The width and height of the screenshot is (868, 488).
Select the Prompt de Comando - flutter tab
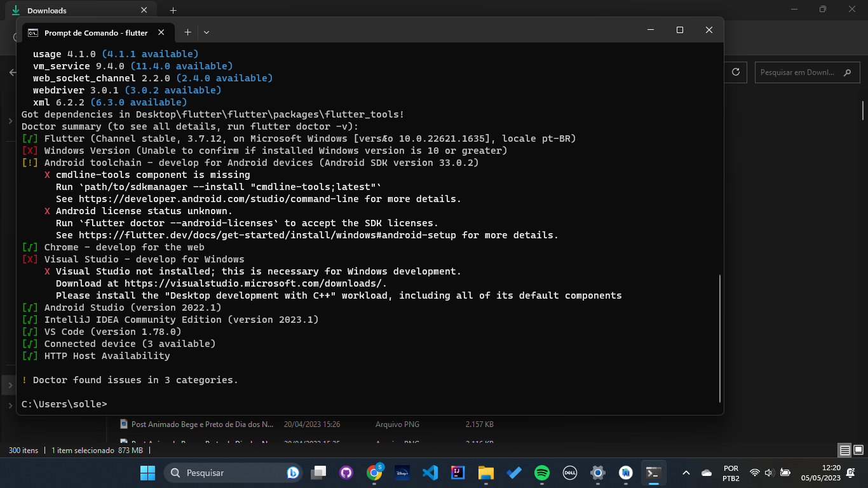click(x=98, y=32)
